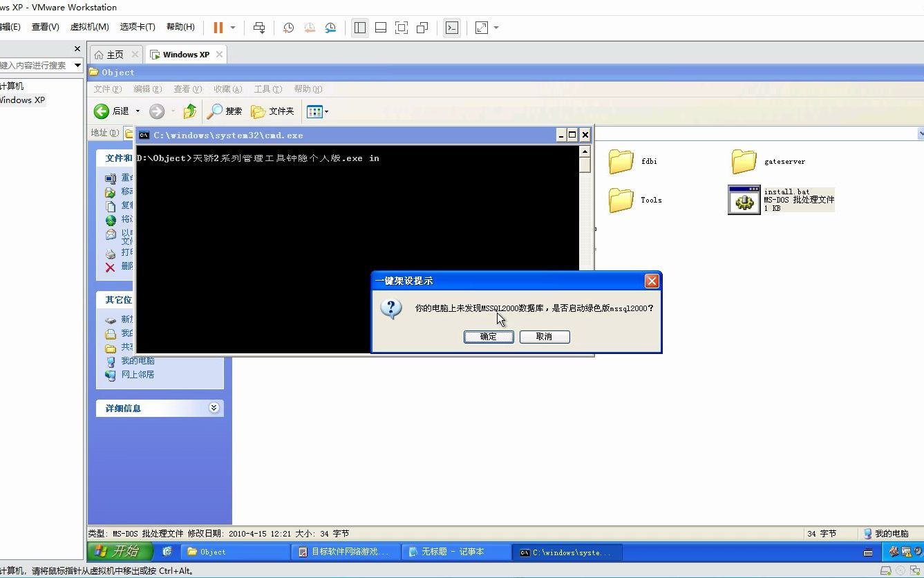The image size is (924, 578).
Task: Switch to 目标软件网络游戏 taskbar item
Action: point(346,552)
